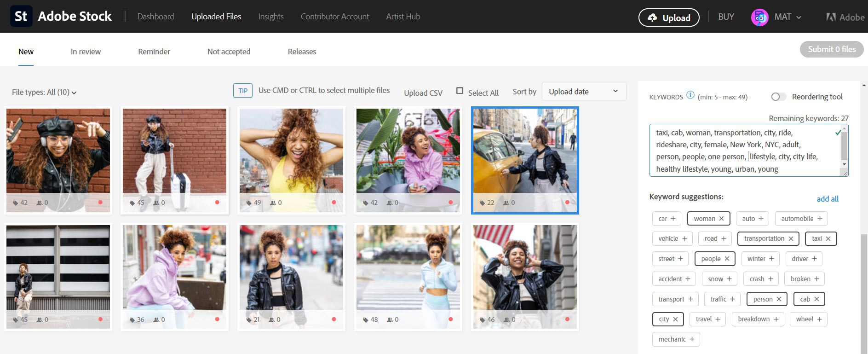The width and height of the screenshot is (868, 354).
Task: Click 'add all' keyword suggestions link
Action: (828, 199)
